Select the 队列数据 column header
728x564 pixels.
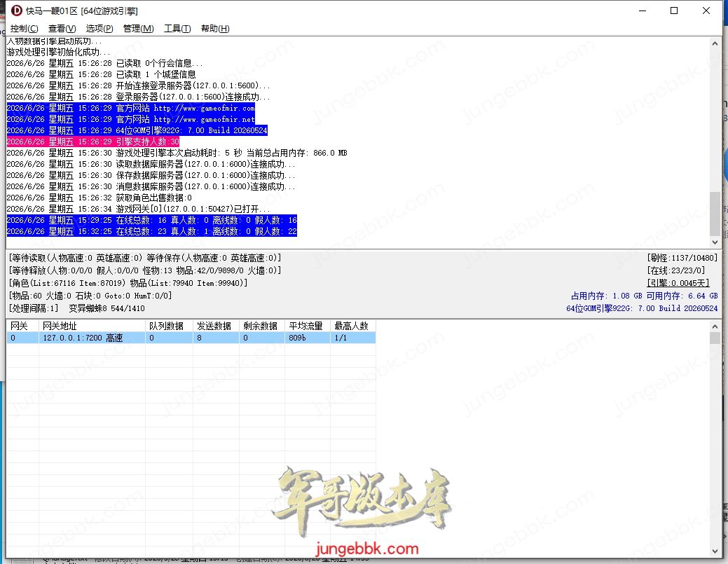coord(169,326)
